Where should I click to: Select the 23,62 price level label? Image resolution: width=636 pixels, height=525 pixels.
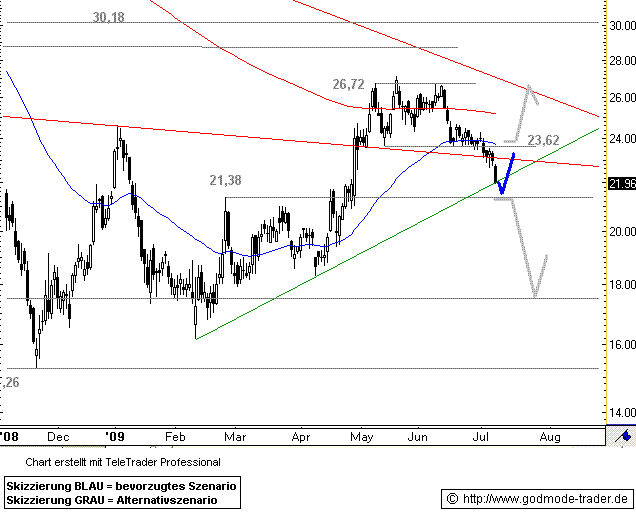(544, 140)
